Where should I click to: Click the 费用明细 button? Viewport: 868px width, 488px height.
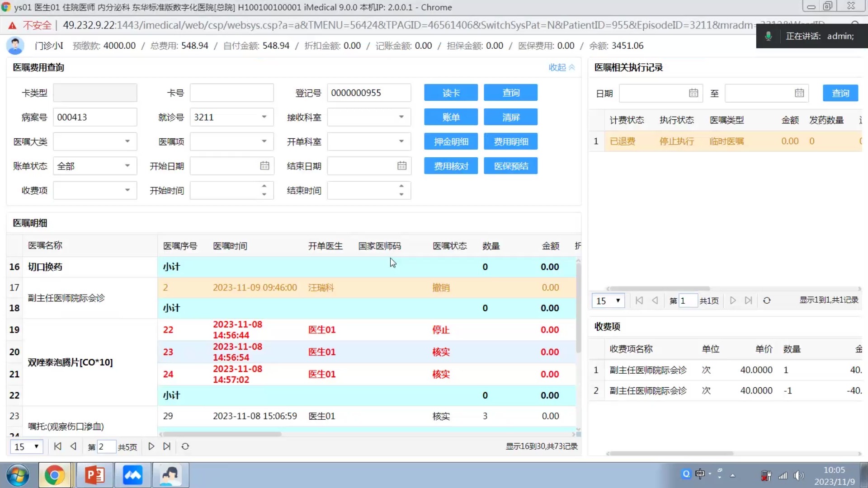tap(510, 141)
